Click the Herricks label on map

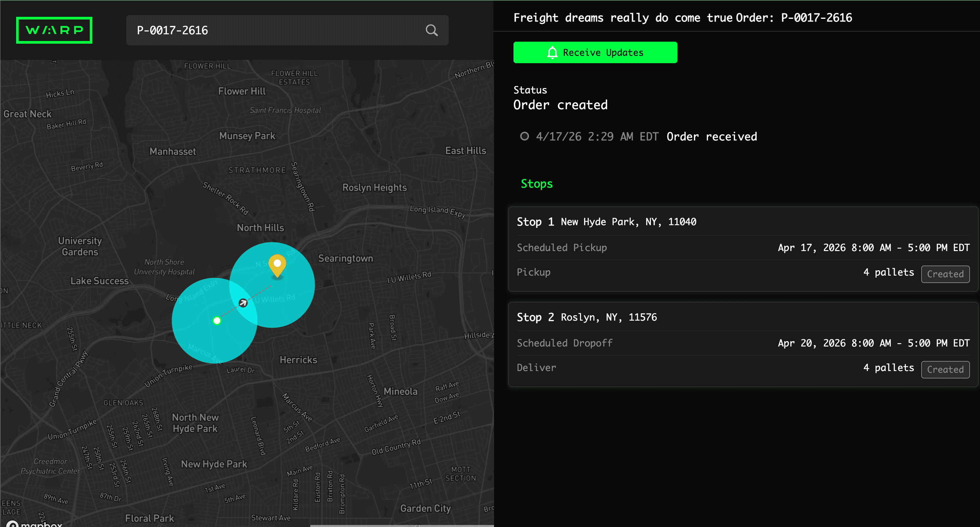point(298,360)
